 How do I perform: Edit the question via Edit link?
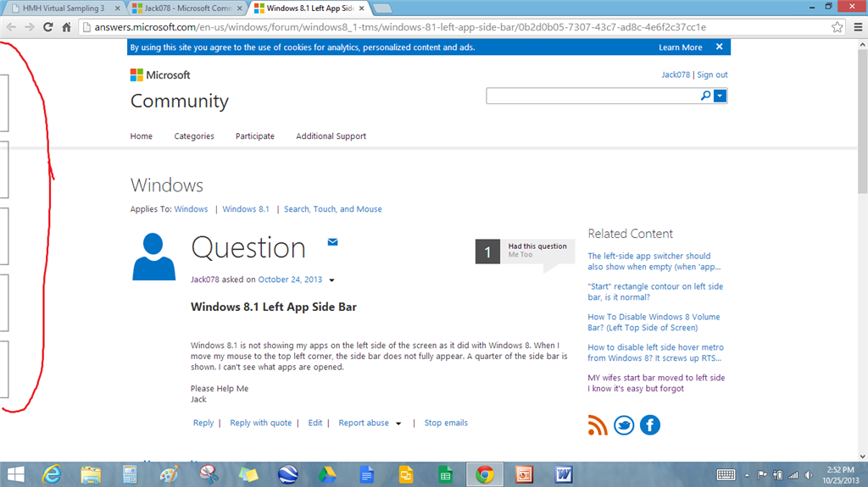click(x=315, y=423)
